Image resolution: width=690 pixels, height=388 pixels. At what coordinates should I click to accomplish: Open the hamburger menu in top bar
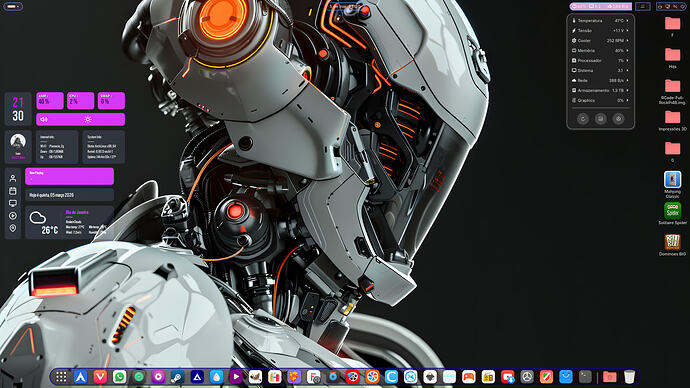642,7
